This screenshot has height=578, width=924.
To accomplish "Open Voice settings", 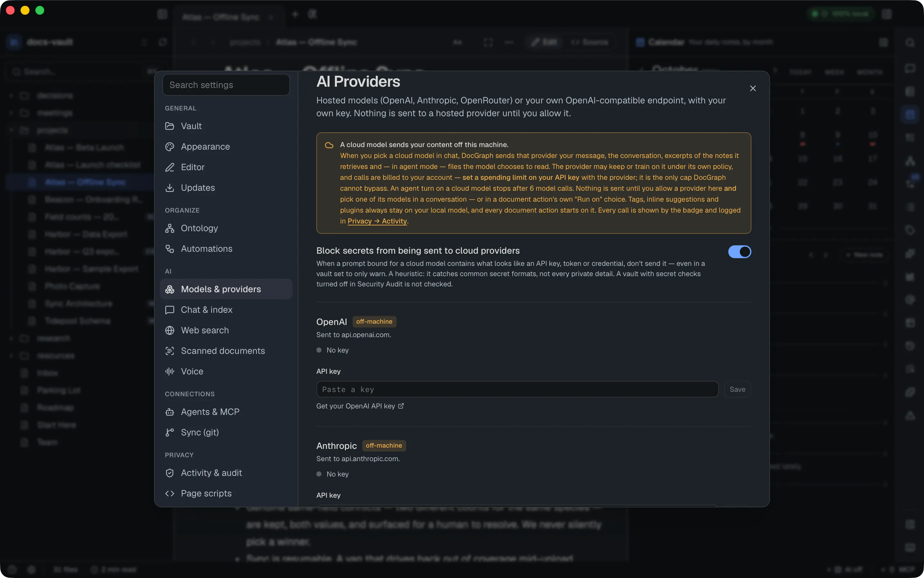I will click(x=226, y=371).
